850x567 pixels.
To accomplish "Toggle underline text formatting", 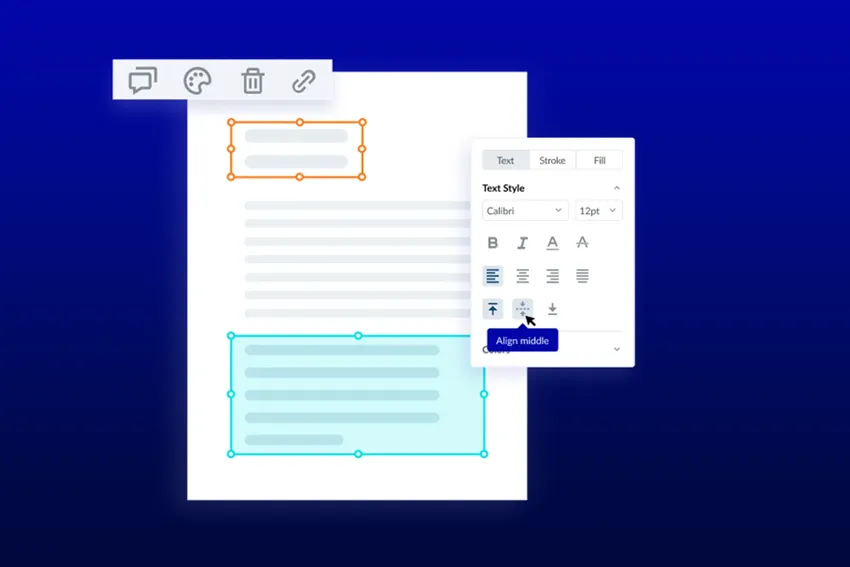I will tap(552, 243).
